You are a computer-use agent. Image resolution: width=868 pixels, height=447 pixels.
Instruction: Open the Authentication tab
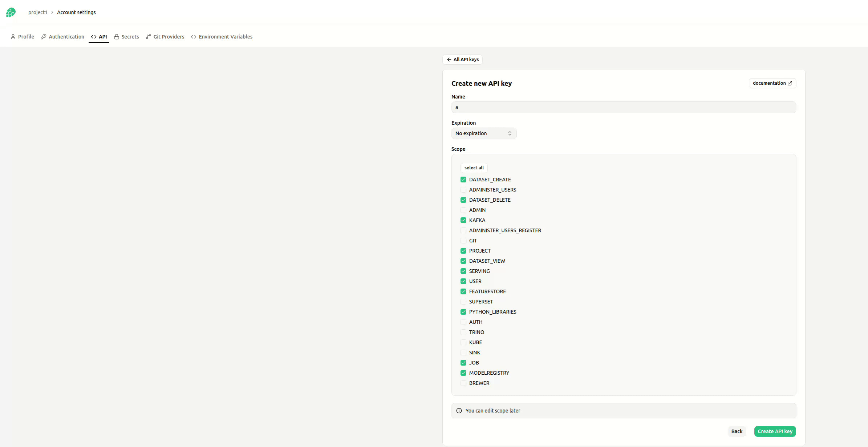[x=62, y=37]
